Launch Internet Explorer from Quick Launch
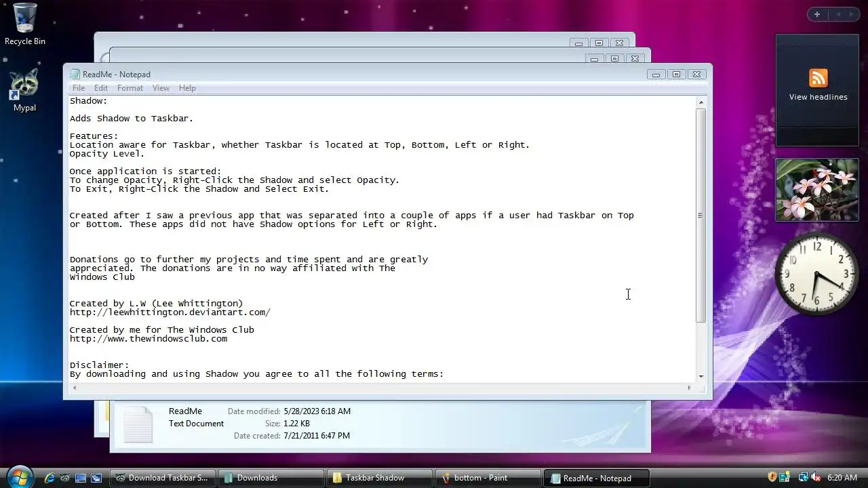Image resolution: width=868 pixels, height=488 pixels. point(50,478)
